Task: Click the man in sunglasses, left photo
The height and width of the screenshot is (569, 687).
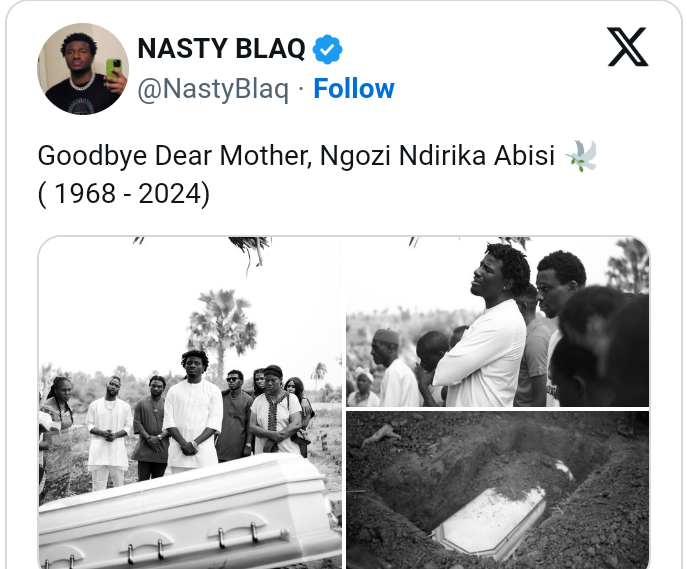Action: 235,410
